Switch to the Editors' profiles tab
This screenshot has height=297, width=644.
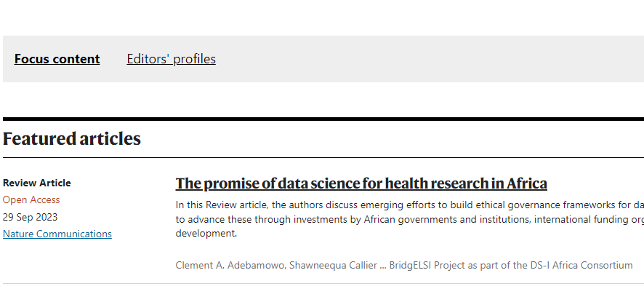(x=171, y=59)
